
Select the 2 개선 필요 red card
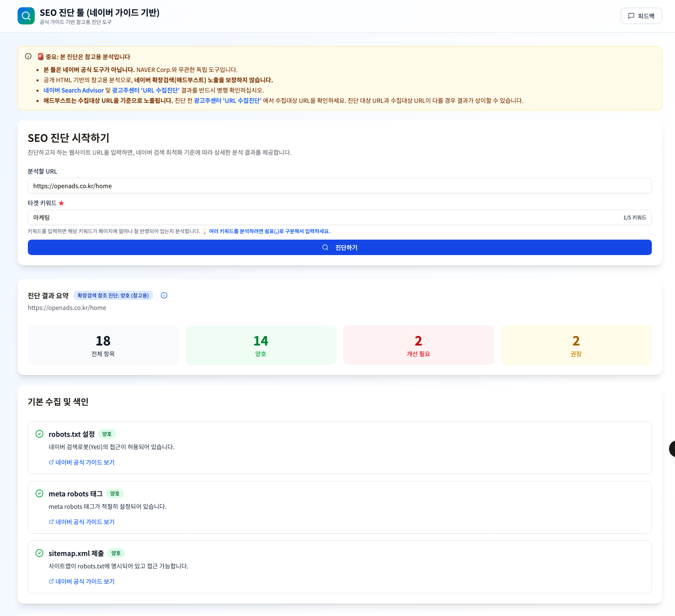pos(418,345)
